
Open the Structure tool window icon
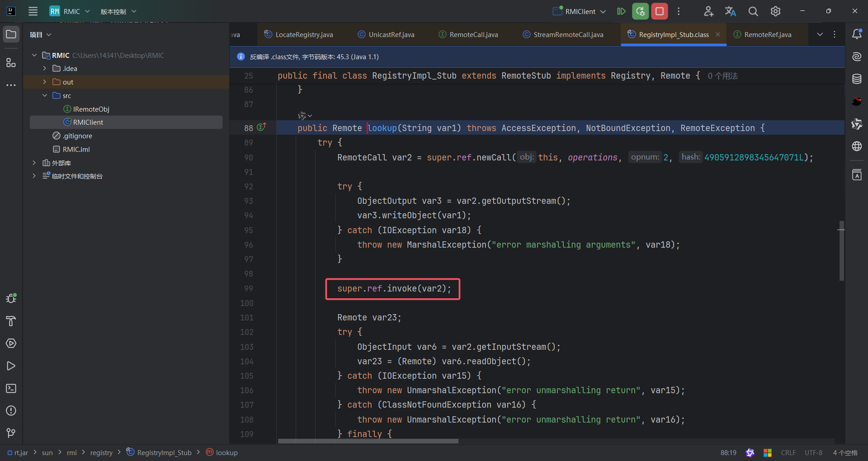(x=11, y=62)
